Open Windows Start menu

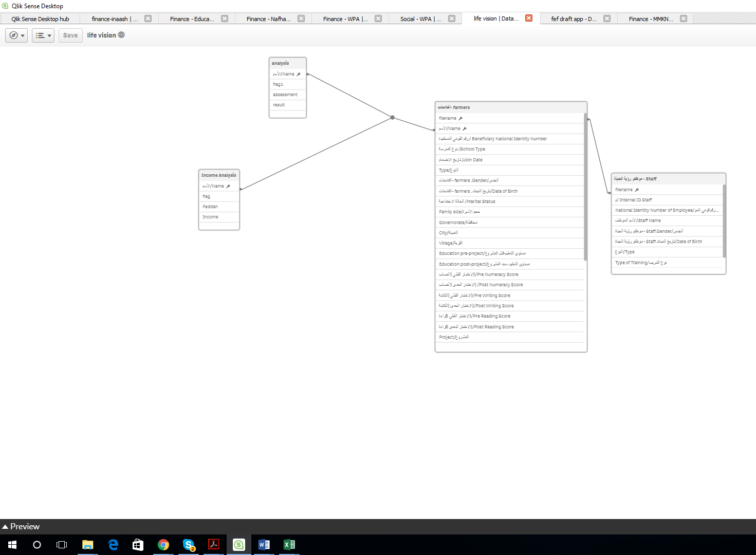12,545
